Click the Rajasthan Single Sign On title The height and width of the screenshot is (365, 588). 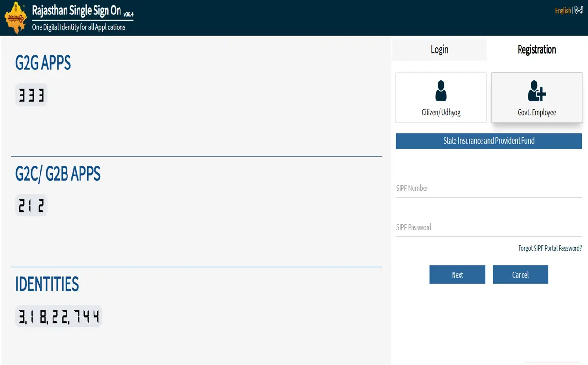[76, 10]
